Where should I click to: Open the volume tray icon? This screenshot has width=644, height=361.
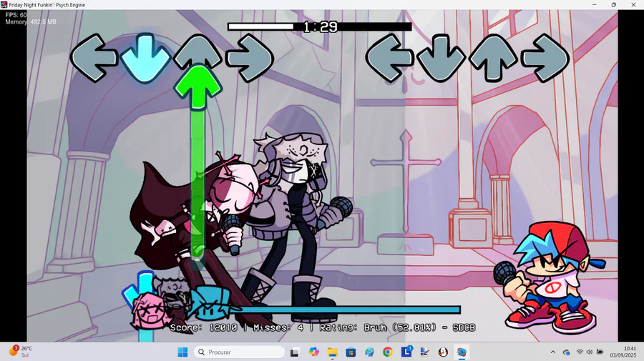coord(590,352)
